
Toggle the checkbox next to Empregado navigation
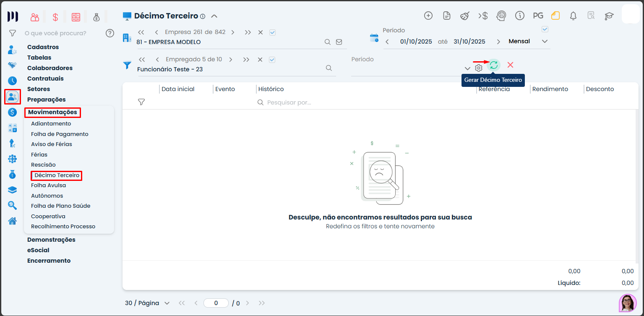coord(272,60)
